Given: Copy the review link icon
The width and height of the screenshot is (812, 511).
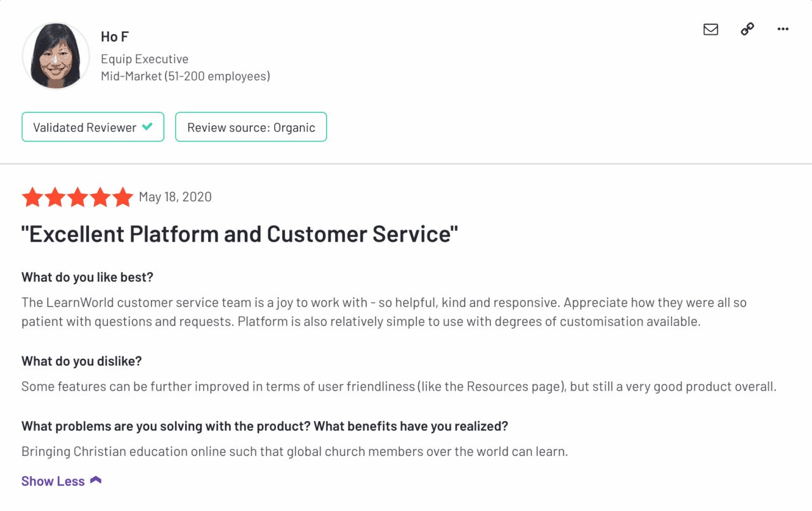Looking at the screenshot, I should (747, 29).
